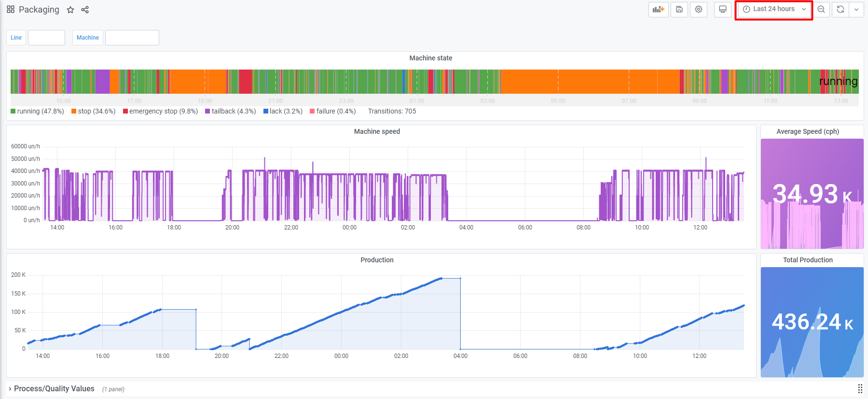Zoom out the time range
This screenshot has height=399, width=868.
pos(821,9)
